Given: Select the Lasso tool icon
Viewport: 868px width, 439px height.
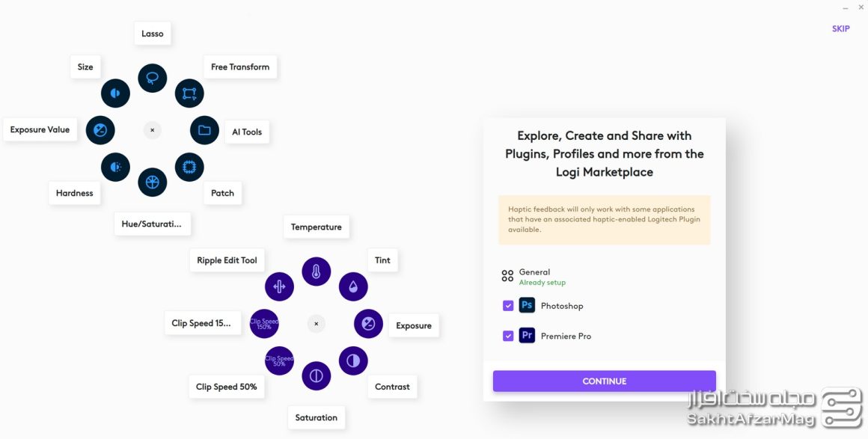Looking at the screenshot, I should click(x=153, y=79).
